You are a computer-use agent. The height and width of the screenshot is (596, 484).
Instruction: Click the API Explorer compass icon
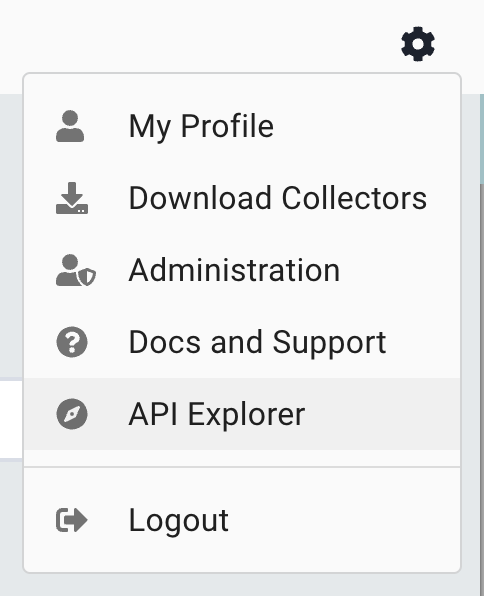72,414
